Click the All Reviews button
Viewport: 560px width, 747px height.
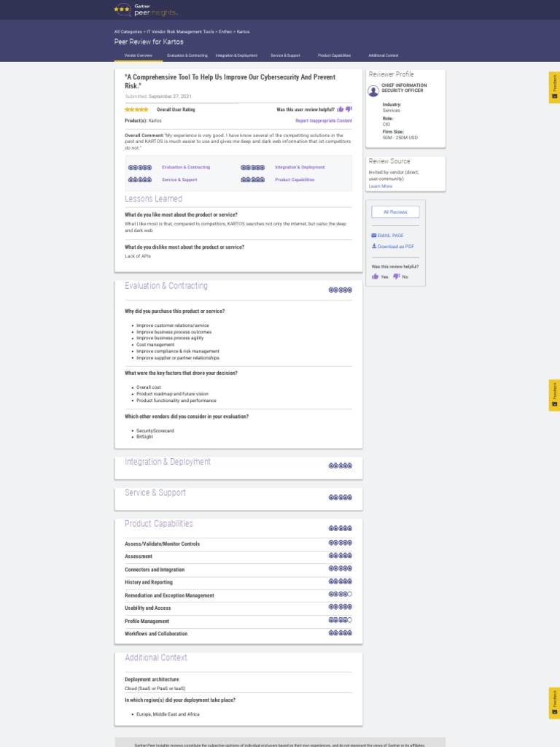pyautogui.click(x=395, y=212)
